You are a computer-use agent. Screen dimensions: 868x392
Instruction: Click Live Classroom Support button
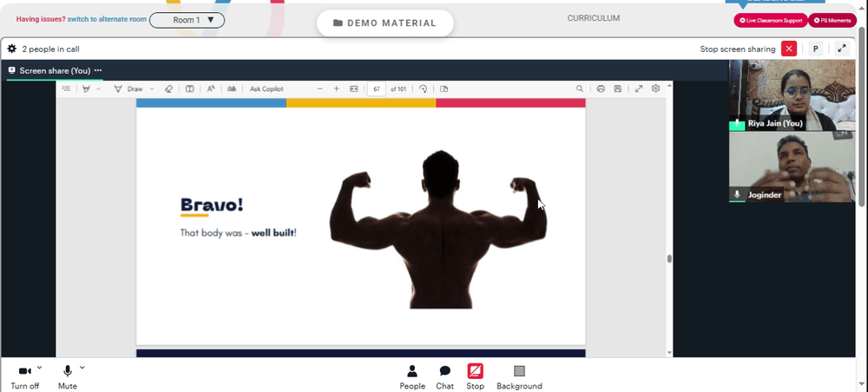point(771,21)
